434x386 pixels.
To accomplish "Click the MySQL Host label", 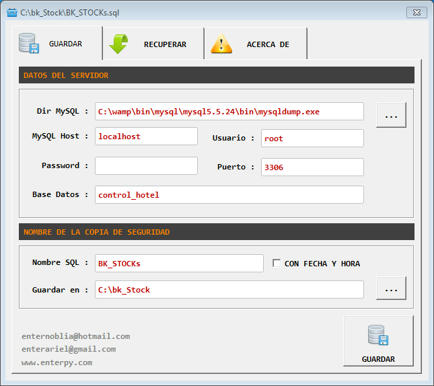I will coord(60,136).
